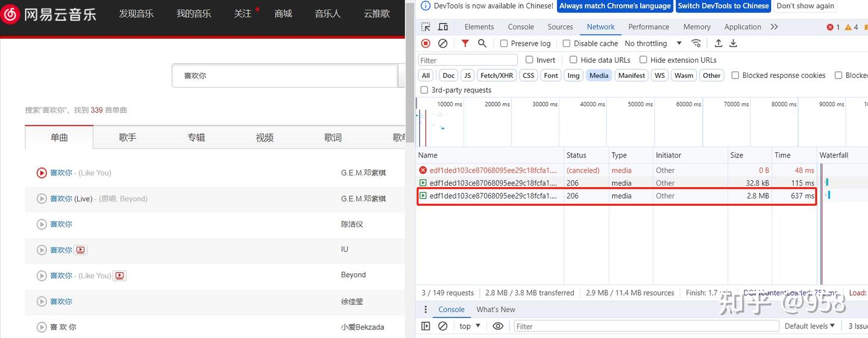Play the 喜欢你 song by 徐佳莹

42,302
